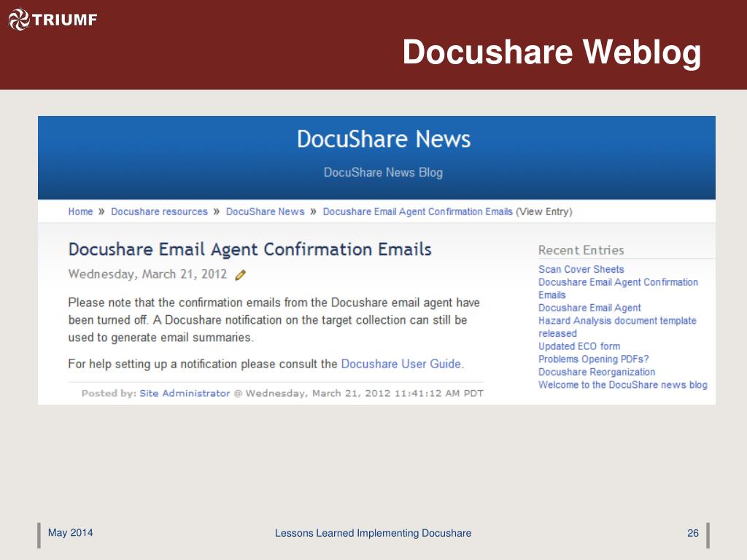Click the Posted by timestamp text

tap(364, 393)
